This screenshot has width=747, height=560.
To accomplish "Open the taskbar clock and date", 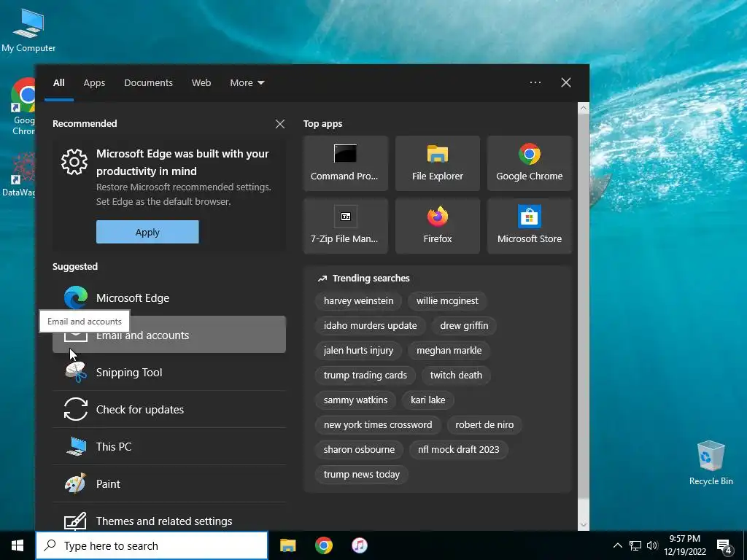I will click(684, 545).
